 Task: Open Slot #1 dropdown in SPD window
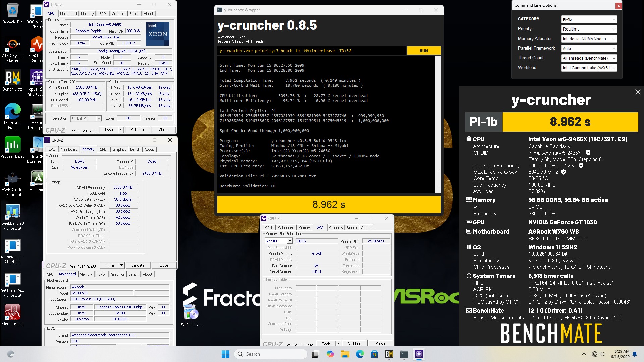pos(279,241)
